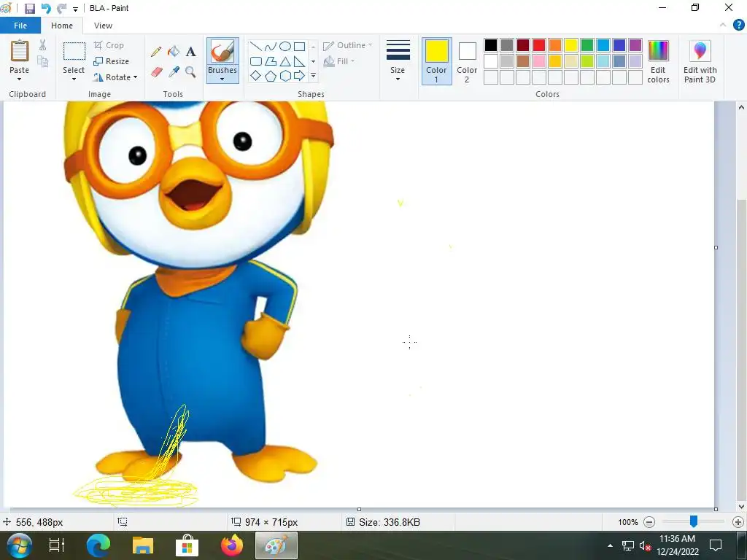
Task: Click the zoom slider handle
Action: pos(694,521)
